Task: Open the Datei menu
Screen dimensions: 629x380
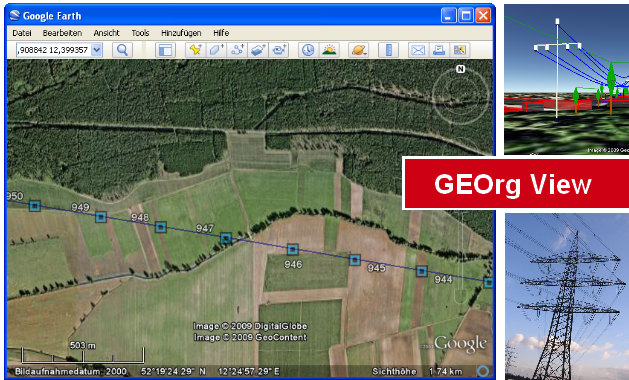Action: pyautogui.click(x=22, y=33)
